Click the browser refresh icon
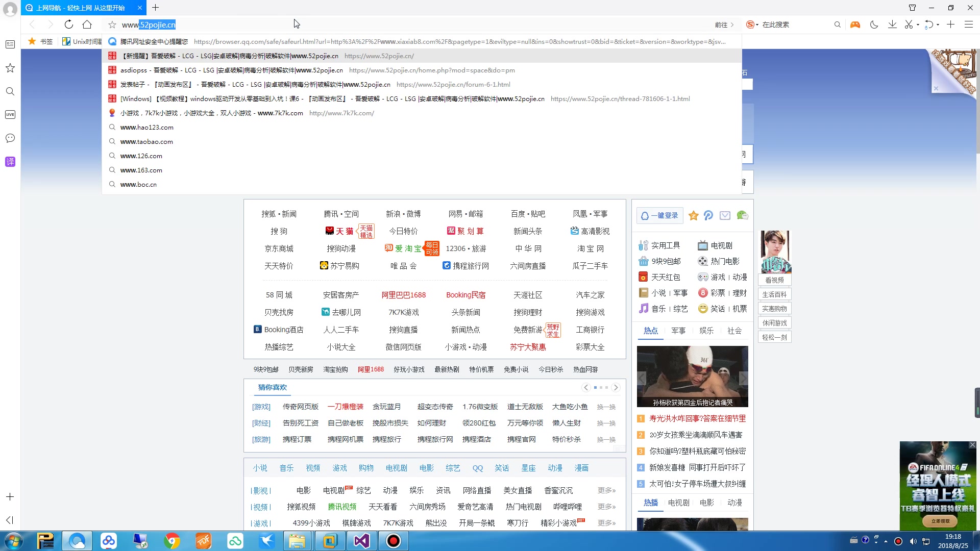The width and height of the screenshot is (980, 551). click(69, 24)
